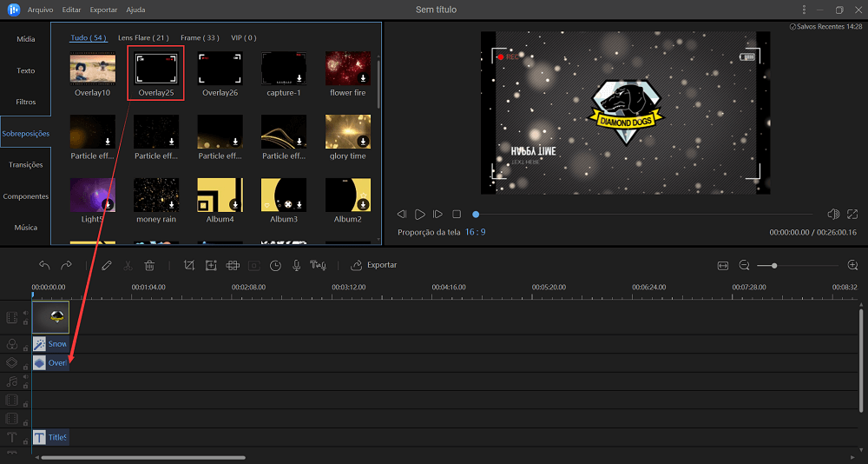This screenshot has height=464, width=868.
Task: Click the Exportar button in timeline toolbar
Action: (374, 265)
